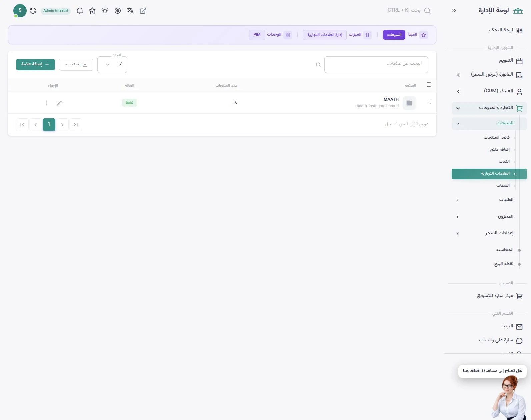The height and width of the screenshot is (420, 531).
Task: Open the user avatar S menu
Action: tap(20, 11)
